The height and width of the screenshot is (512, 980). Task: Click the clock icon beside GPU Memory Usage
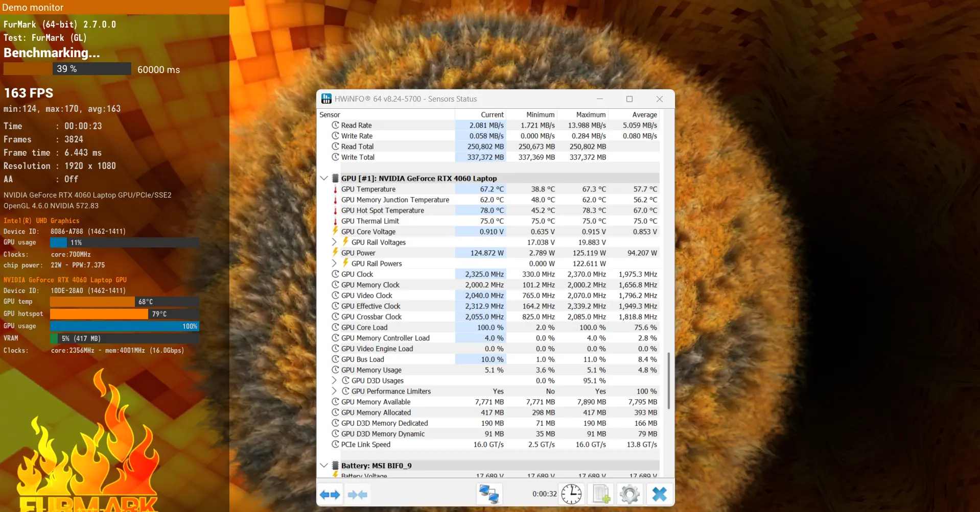point(335,370)
